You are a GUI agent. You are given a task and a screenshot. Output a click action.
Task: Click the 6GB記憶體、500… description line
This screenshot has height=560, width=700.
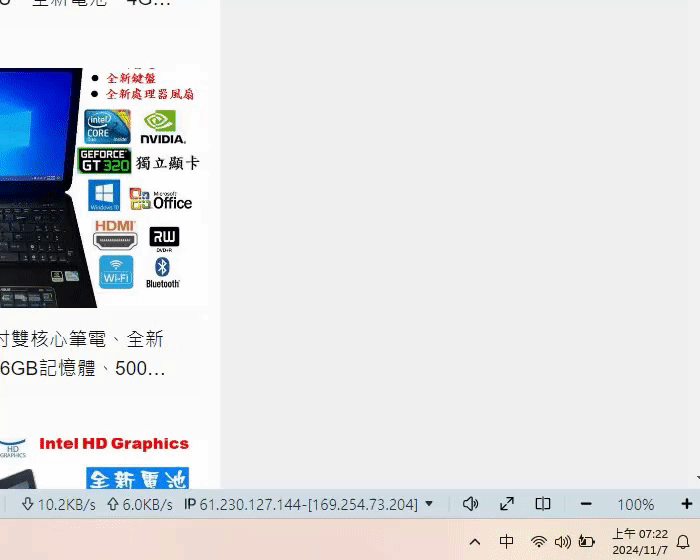[x=83, y=368]
